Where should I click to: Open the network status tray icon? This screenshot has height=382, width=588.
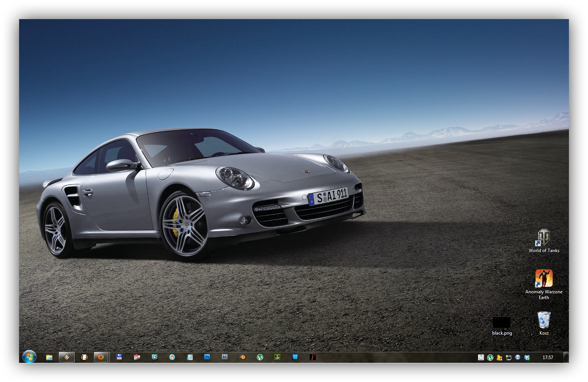tap(509, 358)
